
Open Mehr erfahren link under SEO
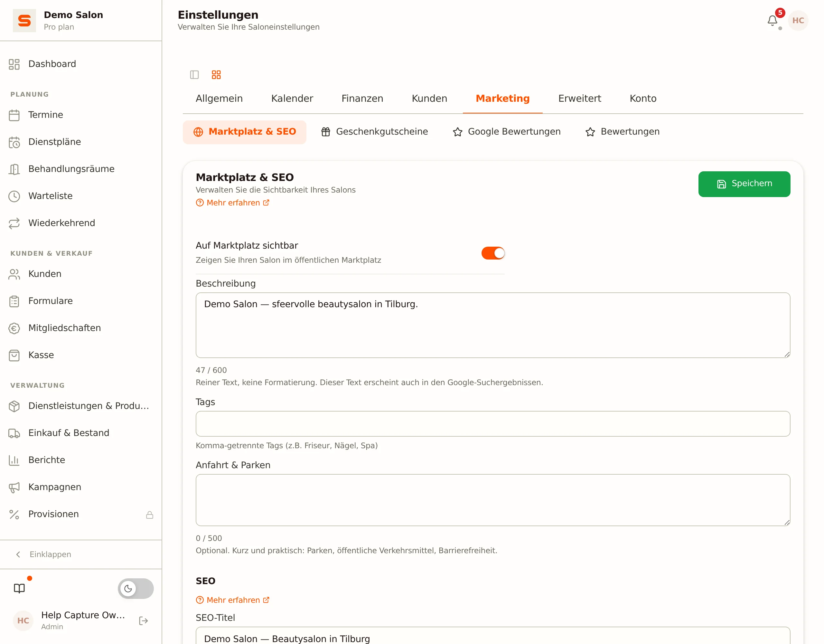[x=232, y=600]
